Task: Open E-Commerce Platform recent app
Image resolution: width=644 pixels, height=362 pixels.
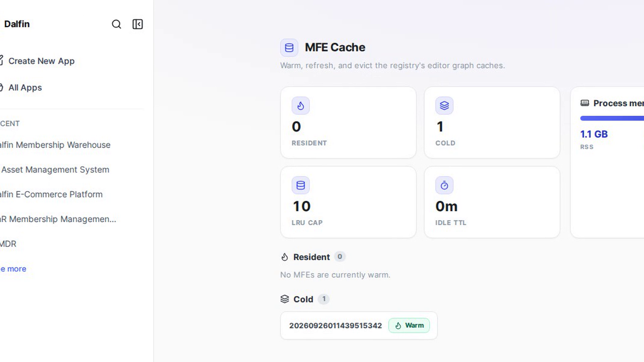Action: point(51,194)
